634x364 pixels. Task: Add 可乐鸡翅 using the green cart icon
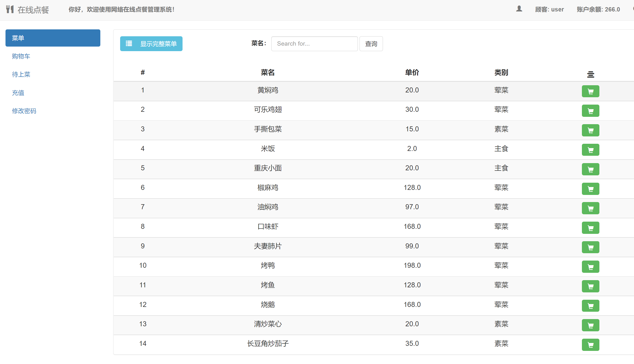click(x=590, y=111)
